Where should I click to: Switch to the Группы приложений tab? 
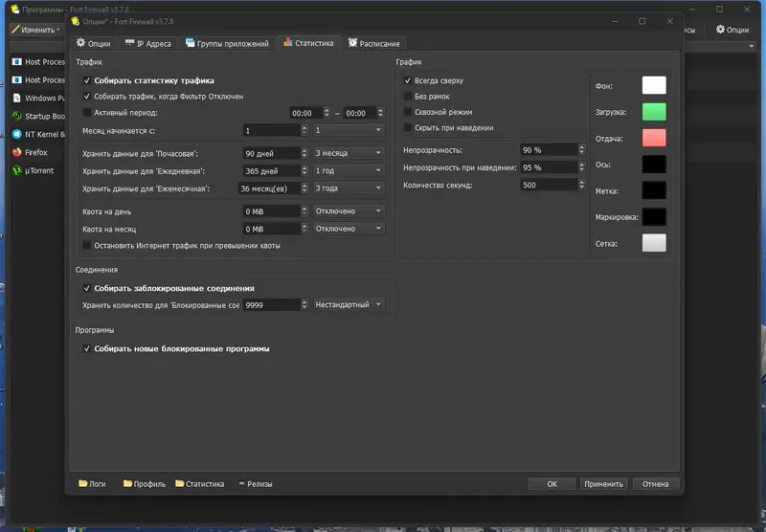pyautogui.click(x=227, y=43)
